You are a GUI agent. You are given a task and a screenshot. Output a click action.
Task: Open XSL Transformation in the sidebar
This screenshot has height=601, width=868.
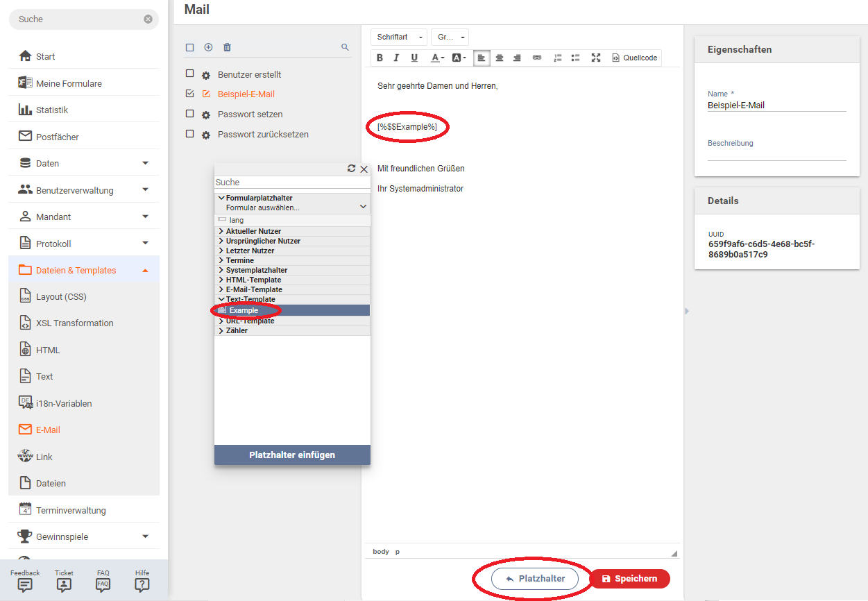pos(74,323)
